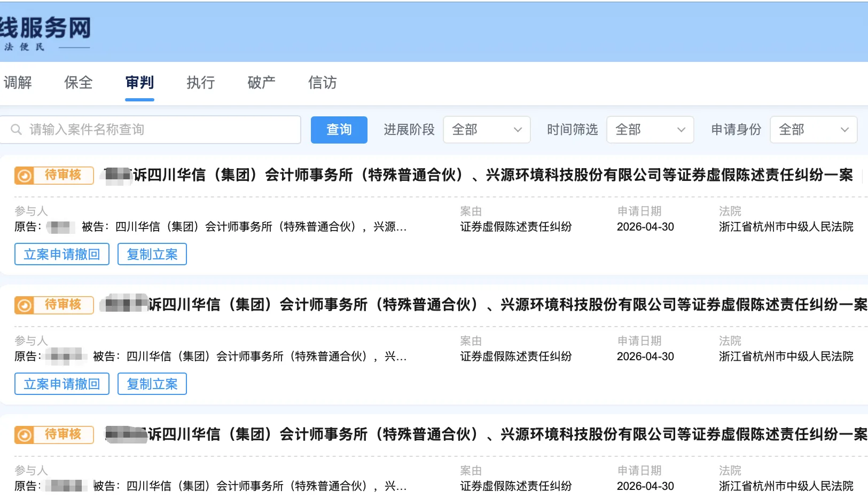Open the 破产 tab
Viewport: 868px width, 499px height.
(x=261, y=83)
